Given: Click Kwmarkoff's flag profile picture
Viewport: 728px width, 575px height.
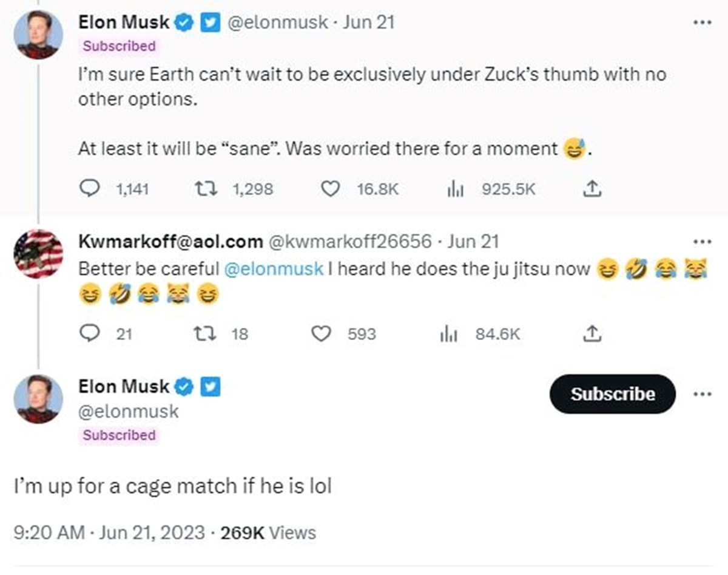Looking at the screenshot, I should 38,253.
